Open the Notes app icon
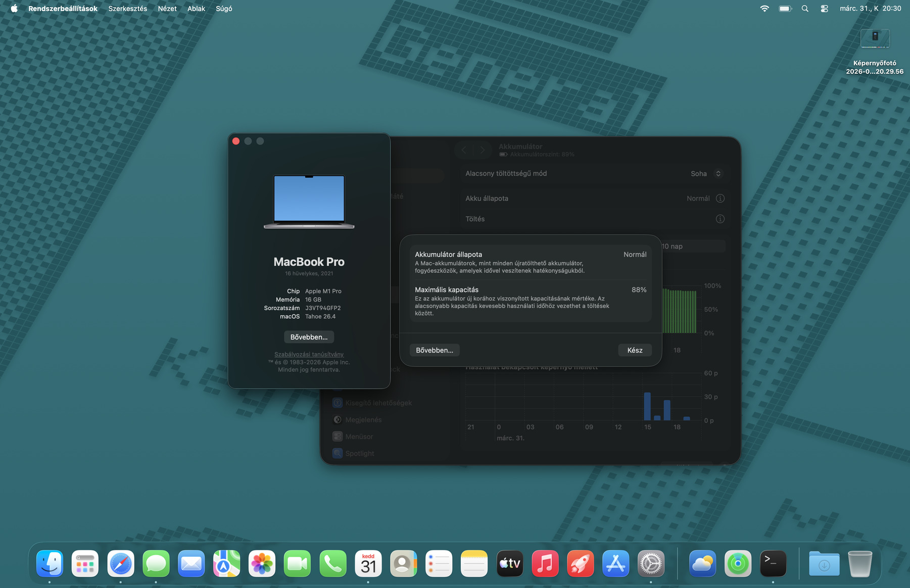 click(x=474, y=563)
